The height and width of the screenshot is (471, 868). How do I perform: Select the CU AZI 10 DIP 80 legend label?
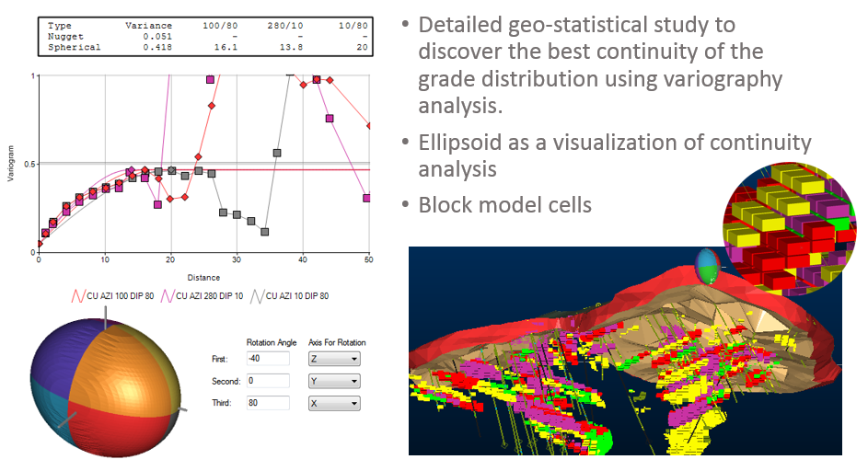(297, 296)
